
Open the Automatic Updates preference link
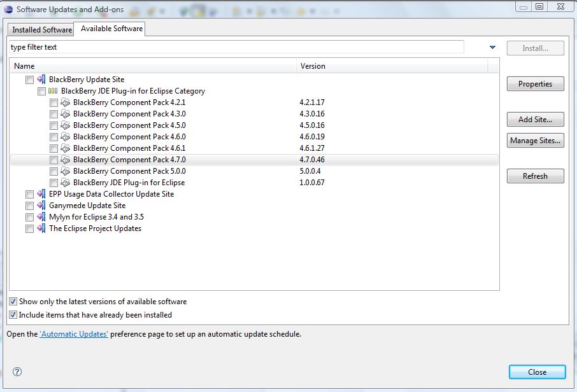pos(74,334)
